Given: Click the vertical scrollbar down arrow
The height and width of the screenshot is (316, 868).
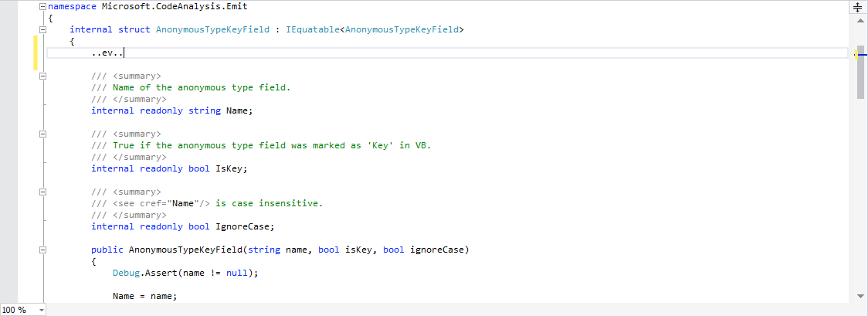Looking at the screenshot, I should pyautogui.click(x=861, y=296).
